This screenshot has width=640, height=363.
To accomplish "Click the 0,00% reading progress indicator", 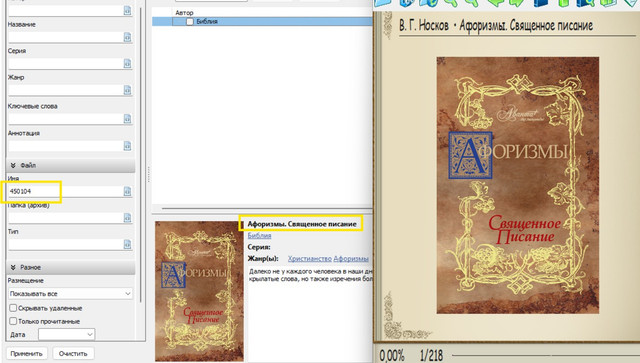I will 392,355.
